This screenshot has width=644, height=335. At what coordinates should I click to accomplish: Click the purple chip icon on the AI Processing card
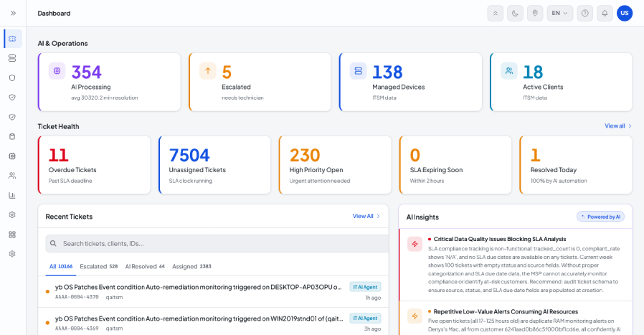[57, 71]
